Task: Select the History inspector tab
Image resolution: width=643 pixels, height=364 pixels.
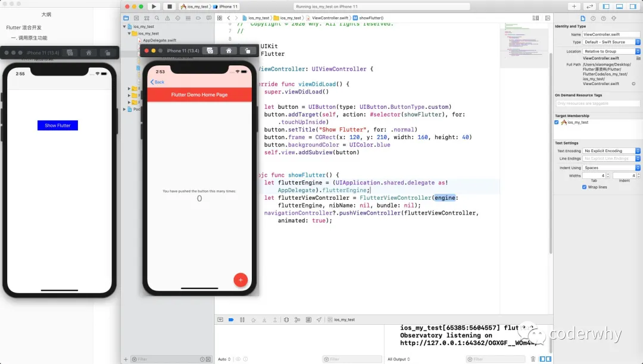Action: tap(593, 18)
